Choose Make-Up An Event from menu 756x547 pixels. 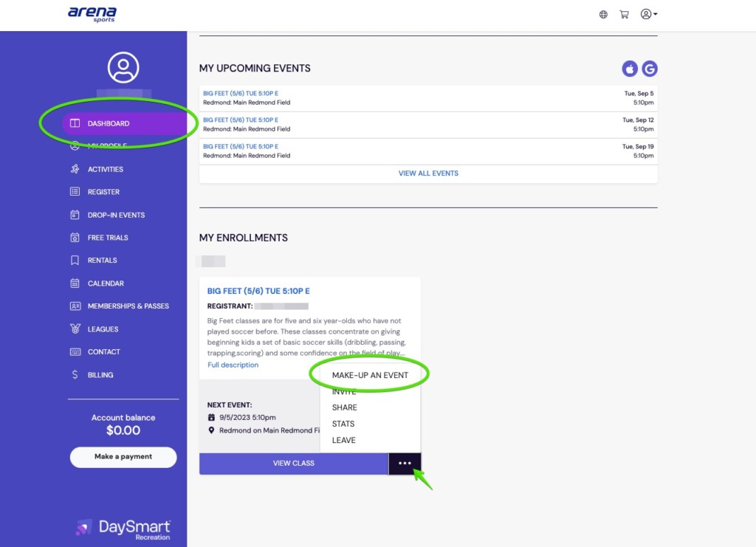[370, 375]
